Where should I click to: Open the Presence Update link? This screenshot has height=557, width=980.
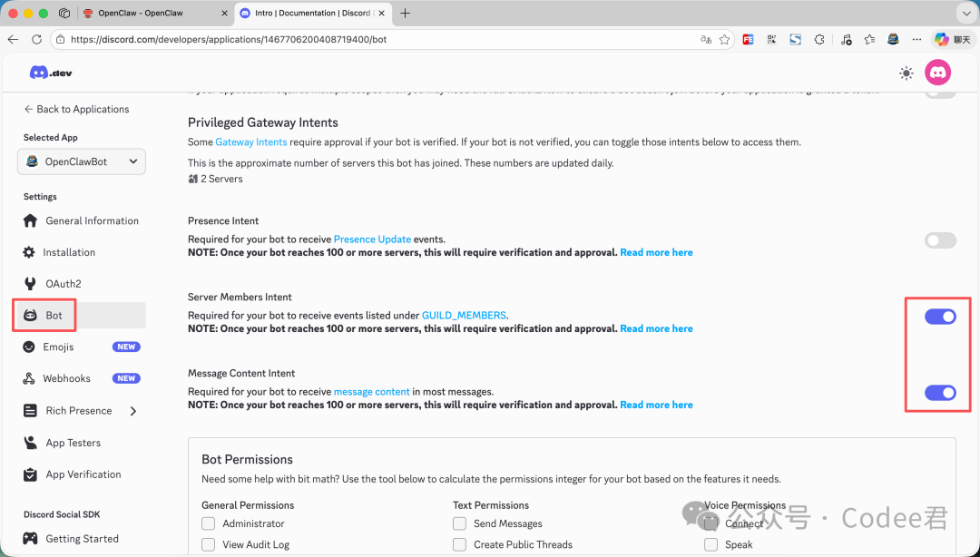373,239
